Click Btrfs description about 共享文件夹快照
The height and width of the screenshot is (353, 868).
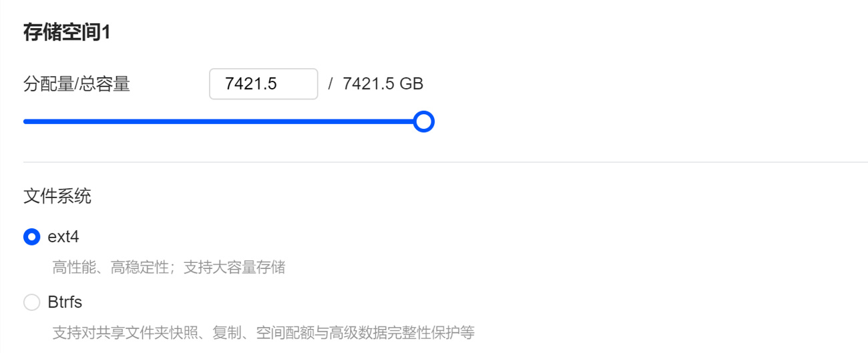coord(264,332)
